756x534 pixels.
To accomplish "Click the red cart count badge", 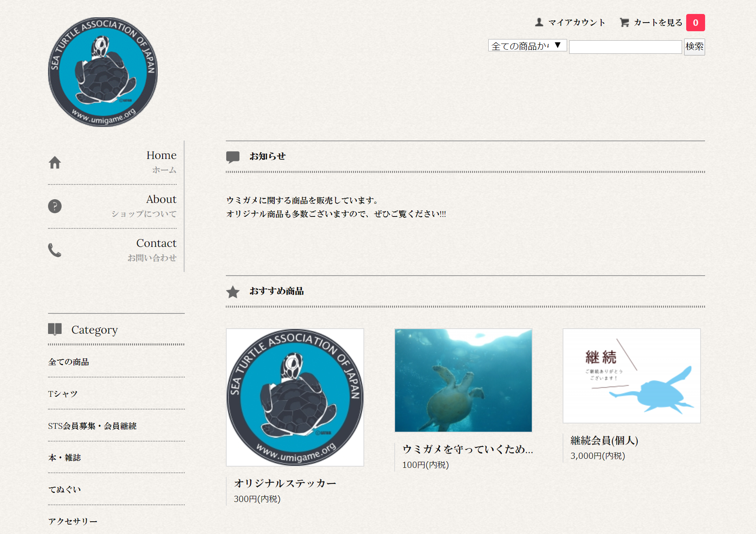I will coord(695,23).
